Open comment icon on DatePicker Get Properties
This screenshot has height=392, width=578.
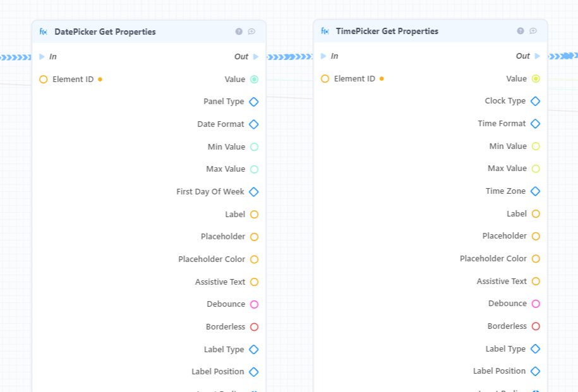[x=252, y=32]
